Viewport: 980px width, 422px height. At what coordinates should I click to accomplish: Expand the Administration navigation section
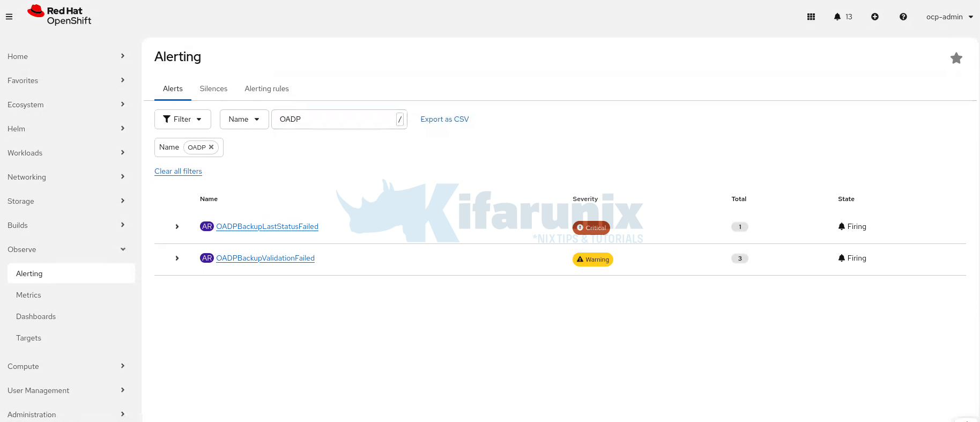(66, 414)
